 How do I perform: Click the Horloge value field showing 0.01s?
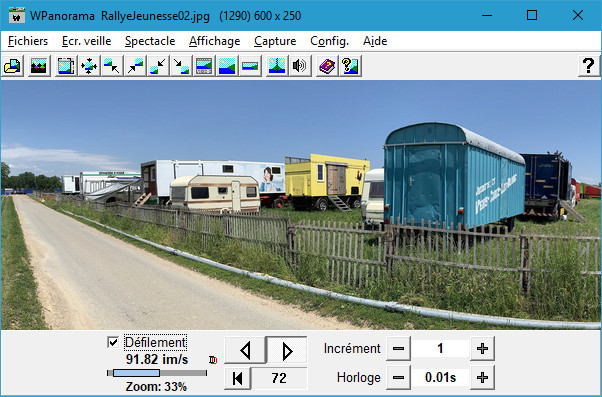pos(440,378)
